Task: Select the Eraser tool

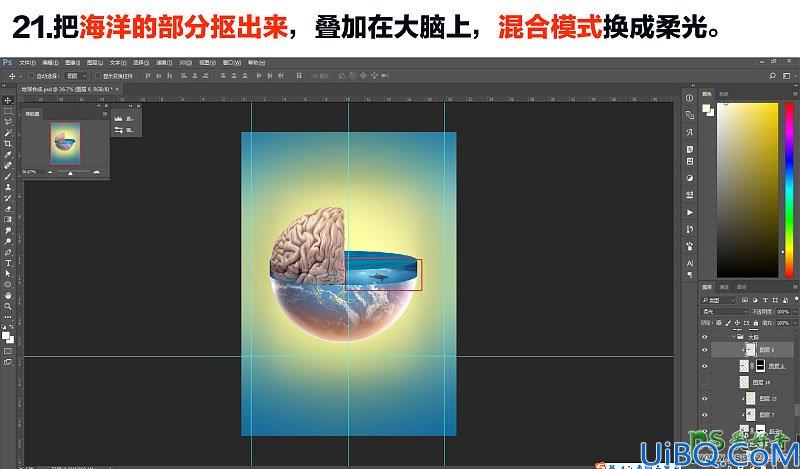Action: pos(8,208)
